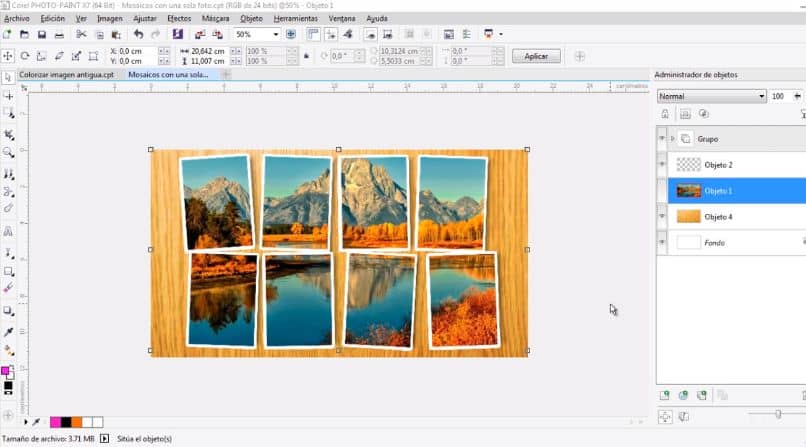Choose Distort mode on the property bar
The height and width of the screenshot is (447, 806).
coord(76,56)
